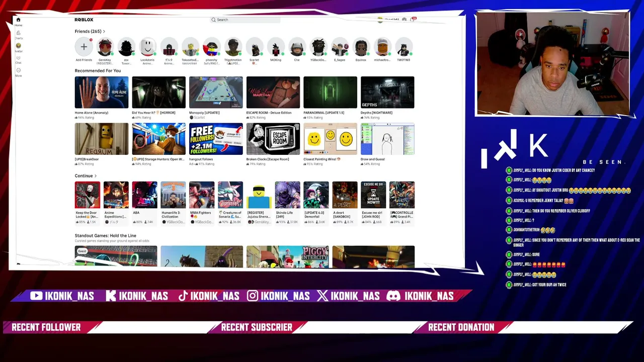The height and width of the screenshot is (362, 644).
Task: Open the Chat sidebar icon
Action: click(x=18, y=59)
